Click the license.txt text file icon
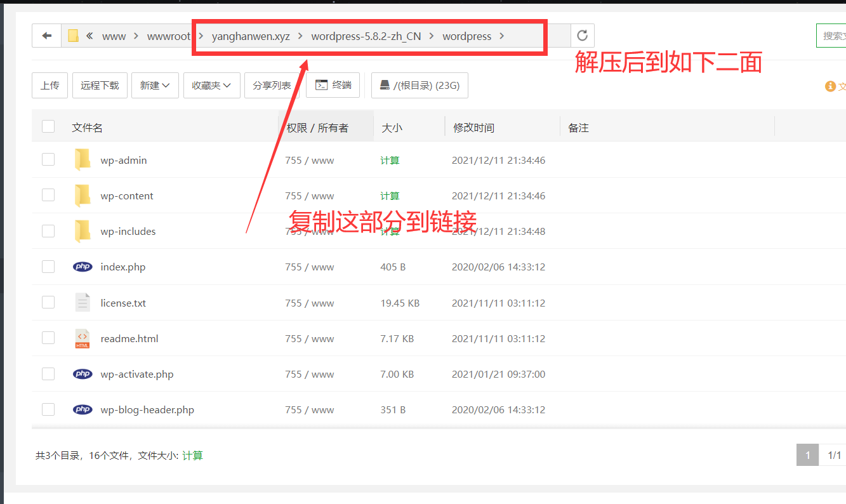The image size is (846, 504). pos(83,302)
